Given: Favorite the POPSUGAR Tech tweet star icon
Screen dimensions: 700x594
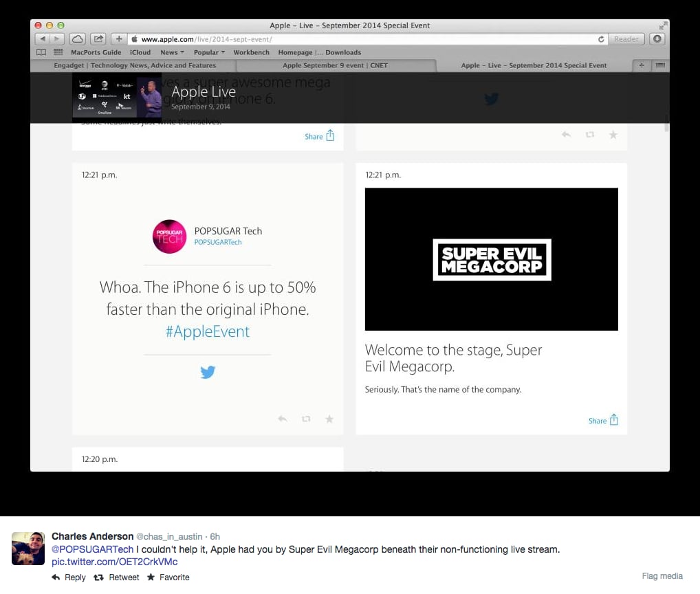Looking at the screenshot, I should 329,419.
